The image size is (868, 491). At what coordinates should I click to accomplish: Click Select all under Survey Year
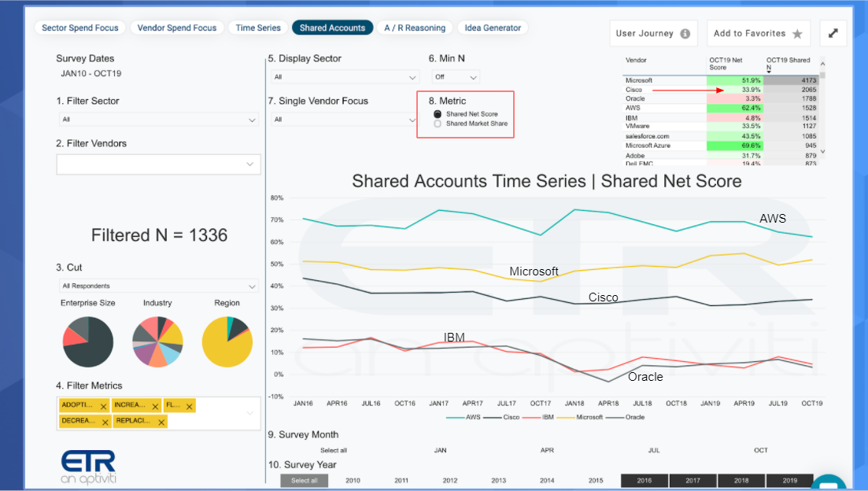(x=304, y=481)
